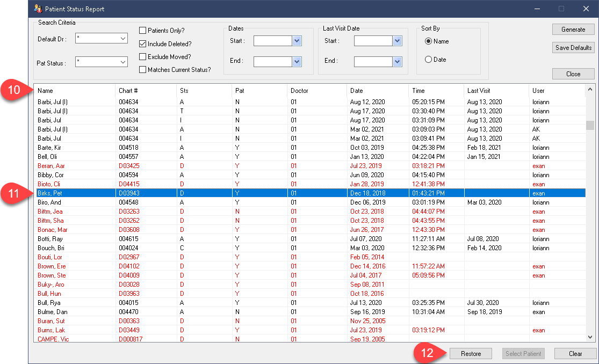Uncheck the Include Deleted? checkbox
The width and height of the screenshot is (599, 364).
(x=142, y=43)
